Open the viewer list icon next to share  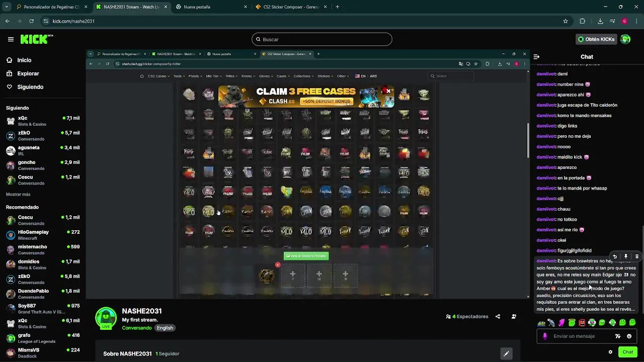[x=514, y=317]
